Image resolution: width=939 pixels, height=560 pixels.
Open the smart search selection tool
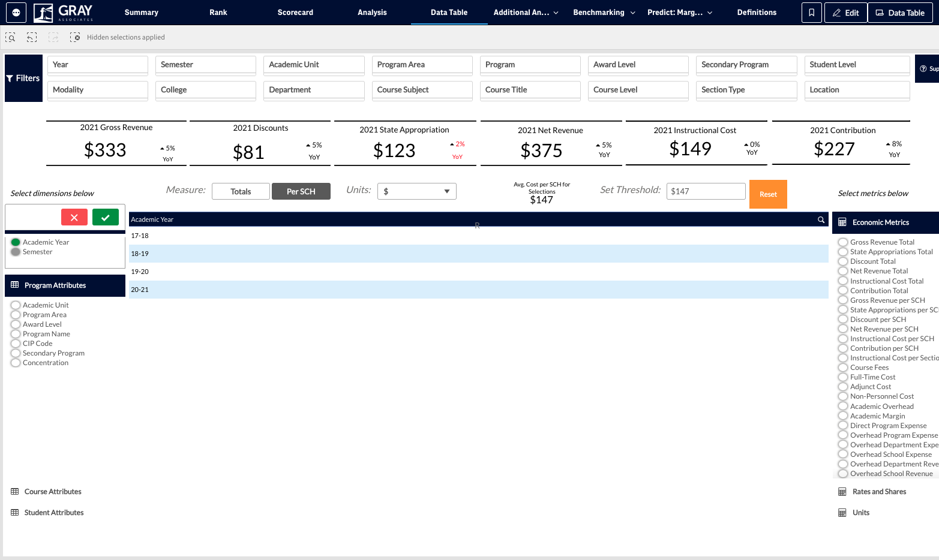pos(10,37)
